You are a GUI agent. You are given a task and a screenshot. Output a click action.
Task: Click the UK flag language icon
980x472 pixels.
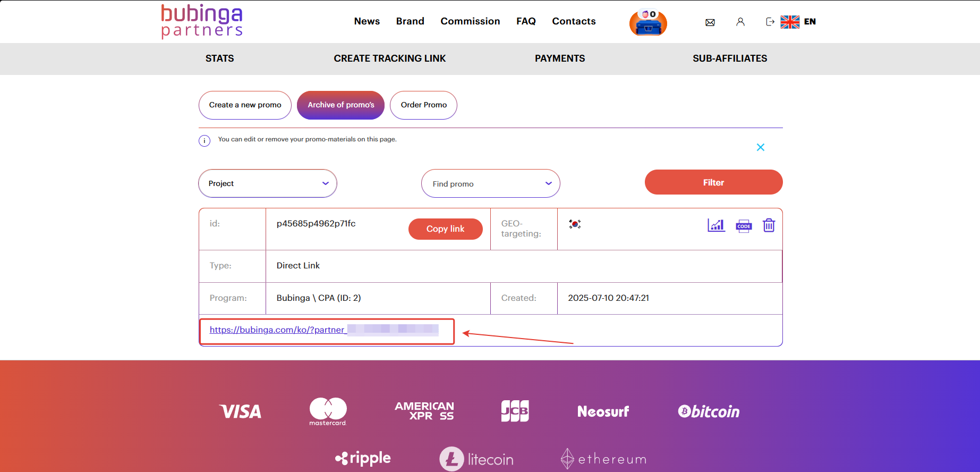pos(790,22)
